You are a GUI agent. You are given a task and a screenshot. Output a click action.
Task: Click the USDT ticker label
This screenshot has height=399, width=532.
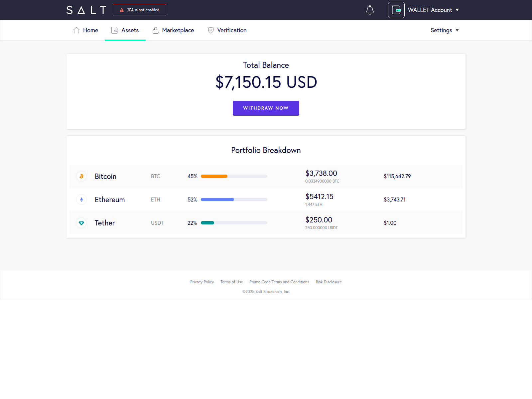coord(157,223)
